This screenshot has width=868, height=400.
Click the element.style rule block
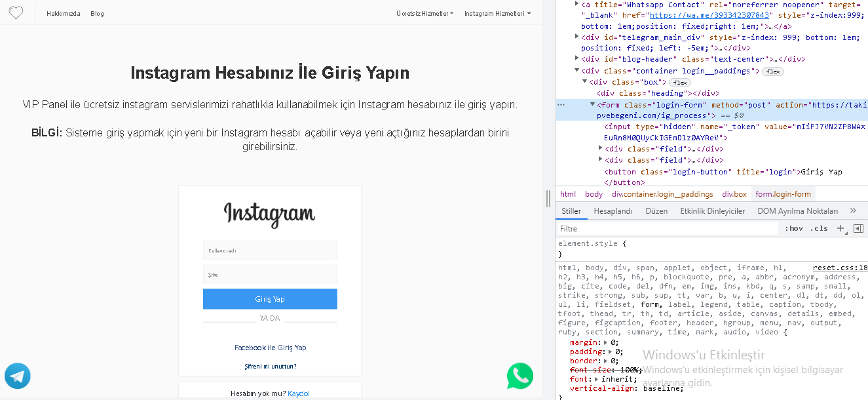592,249
